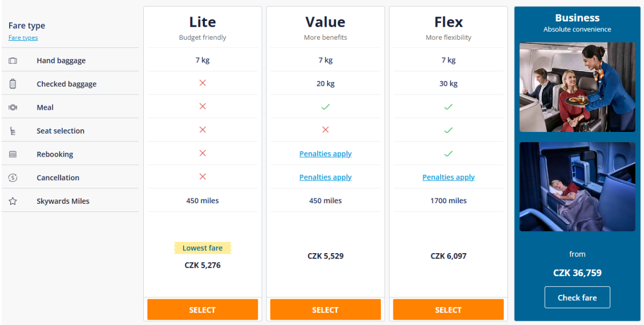Open the Fare types link

[23, 38]
